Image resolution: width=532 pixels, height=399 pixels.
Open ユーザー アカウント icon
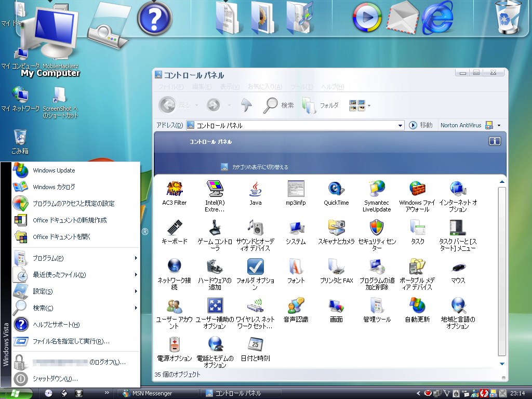175,305
